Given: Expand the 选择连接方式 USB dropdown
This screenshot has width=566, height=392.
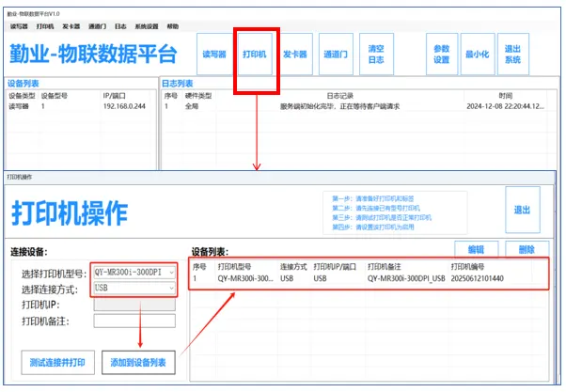Looking at the screenshot, I should click(133, 288).
